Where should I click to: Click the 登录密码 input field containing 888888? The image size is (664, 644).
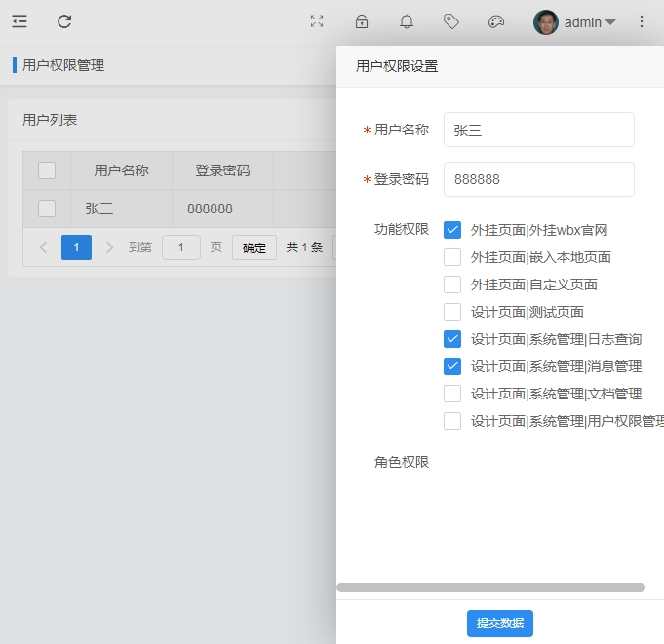click(x=538, y=179)
